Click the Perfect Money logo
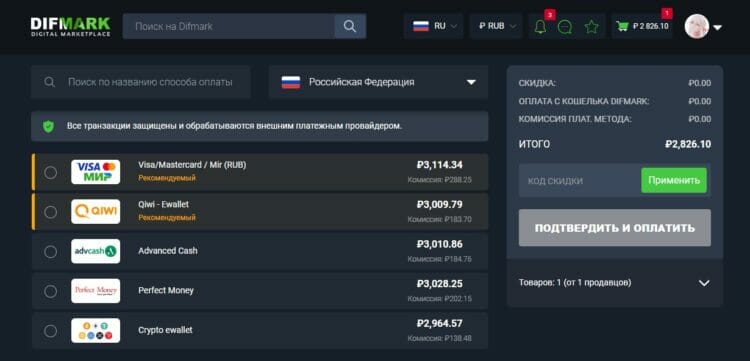 96,291
